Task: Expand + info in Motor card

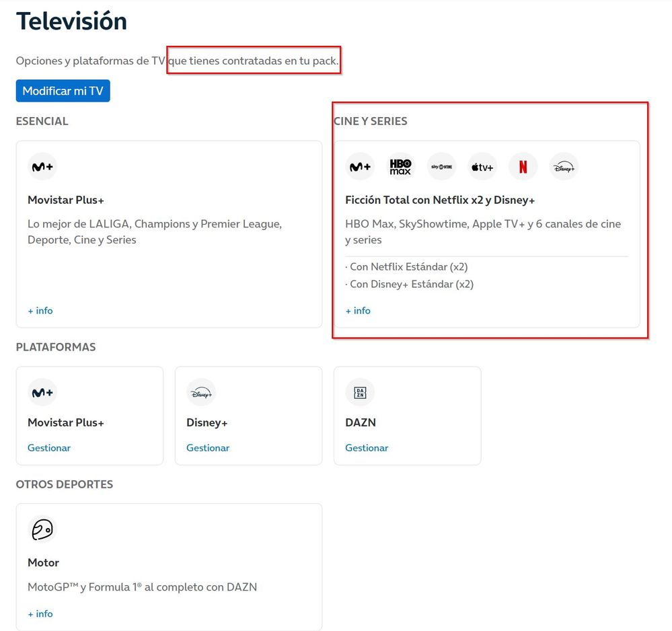Action: (40, 614)
